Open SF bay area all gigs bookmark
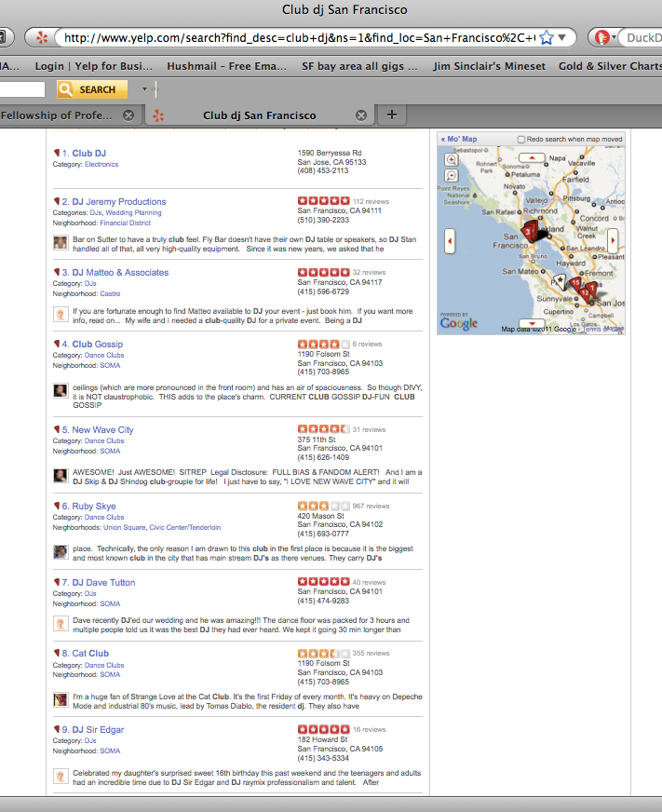 coord(359,66)
